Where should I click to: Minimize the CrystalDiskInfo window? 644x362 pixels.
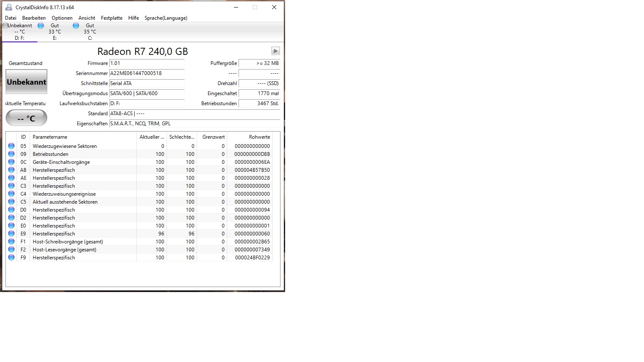(236, 7)
